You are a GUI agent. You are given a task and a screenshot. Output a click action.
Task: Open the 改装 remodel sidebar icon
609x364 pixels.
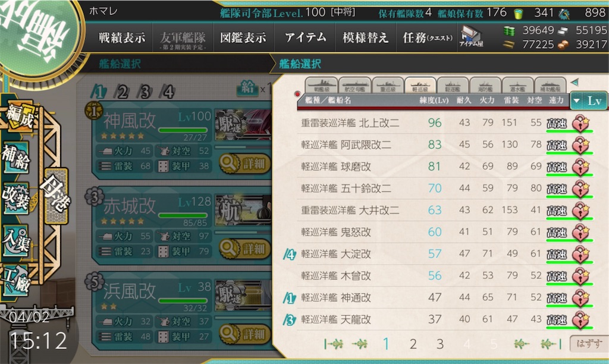(x=16, y=197)
